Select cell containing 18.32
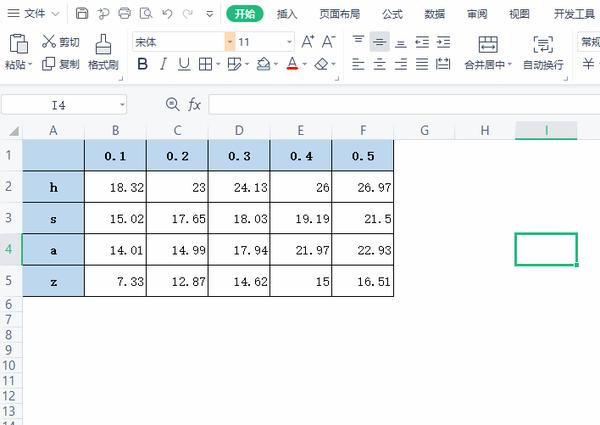 (x=116, y=187)
